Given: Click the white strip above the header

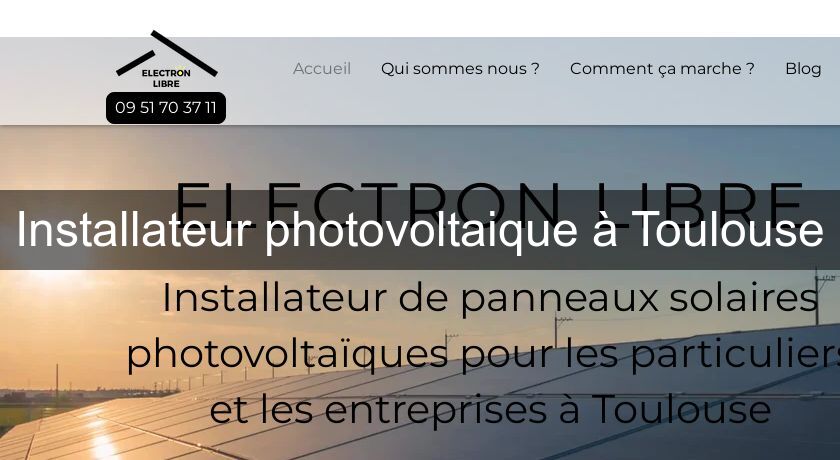Looking at the screenshot, I should click(420, 16).
